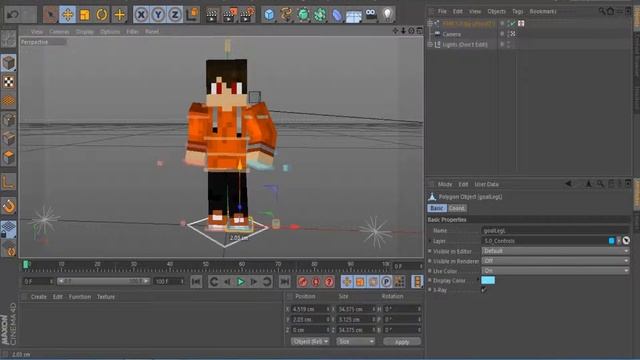Open Object Manager File menu

(x=442, y=11)
